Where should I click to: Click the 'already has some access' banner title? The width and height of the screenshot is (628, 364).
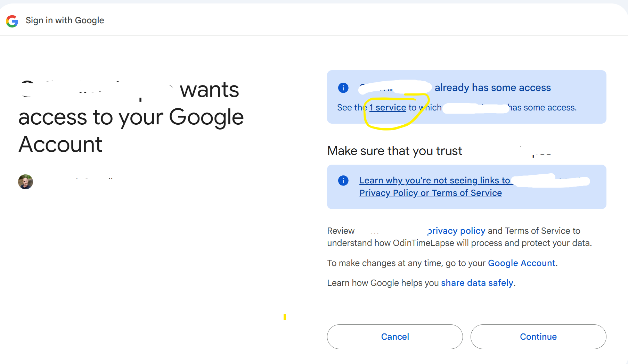click(492, 88)
